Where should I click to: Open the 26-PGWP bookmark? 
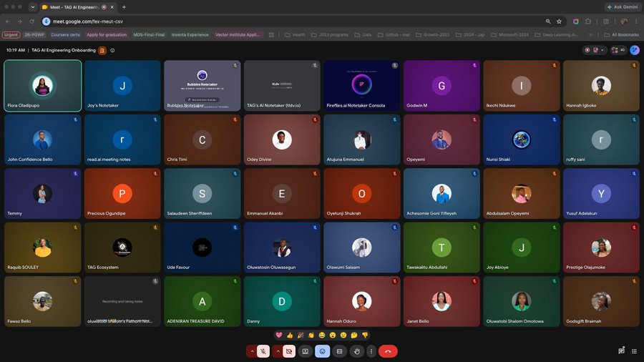point(34,35)
